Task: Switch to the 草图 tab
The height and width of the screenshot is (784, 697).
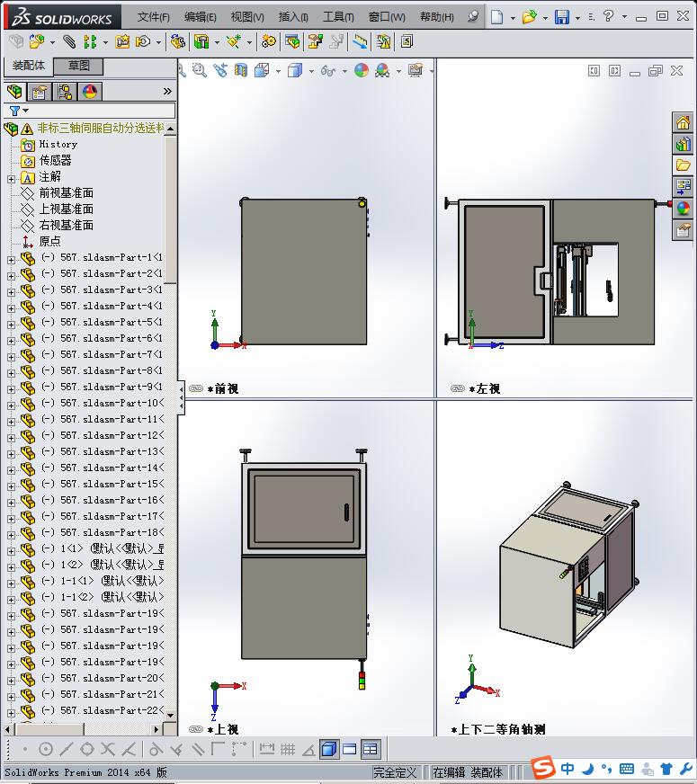Action: coord(78,66)
